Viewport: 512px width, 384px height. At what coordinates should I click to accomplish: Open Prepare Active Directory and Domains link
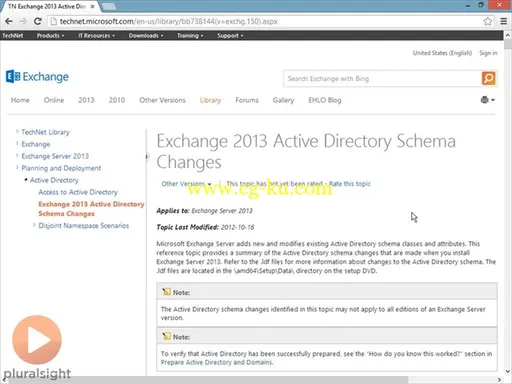[217, 362]
